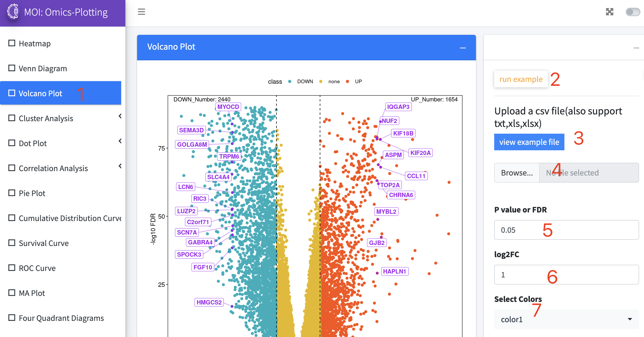
Task: Open Heatmap from the sidebar
Action: (x=61, y=43)
